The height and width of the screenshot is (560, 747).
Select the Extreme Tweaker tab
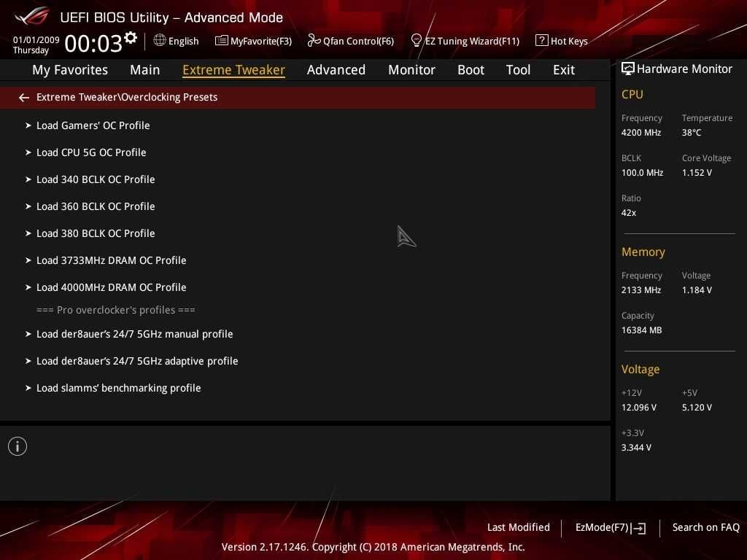(233, 70)
